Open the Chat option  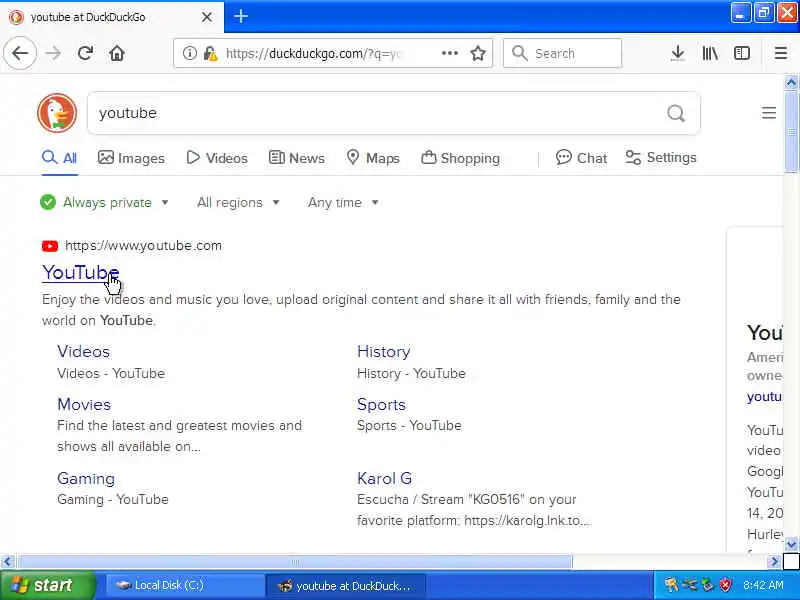coord(582,158)
